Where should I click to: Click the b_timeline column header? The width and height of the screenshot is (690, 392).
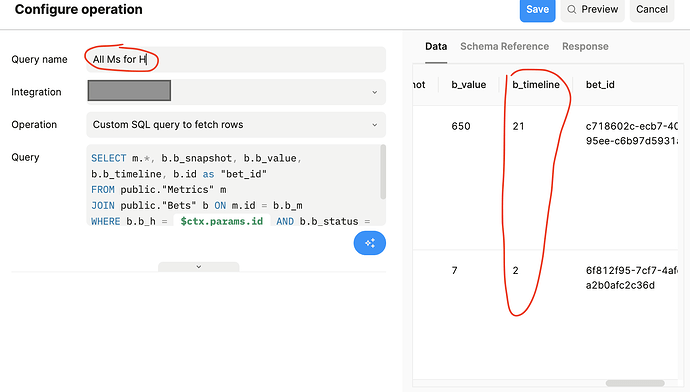pos(536,85)
